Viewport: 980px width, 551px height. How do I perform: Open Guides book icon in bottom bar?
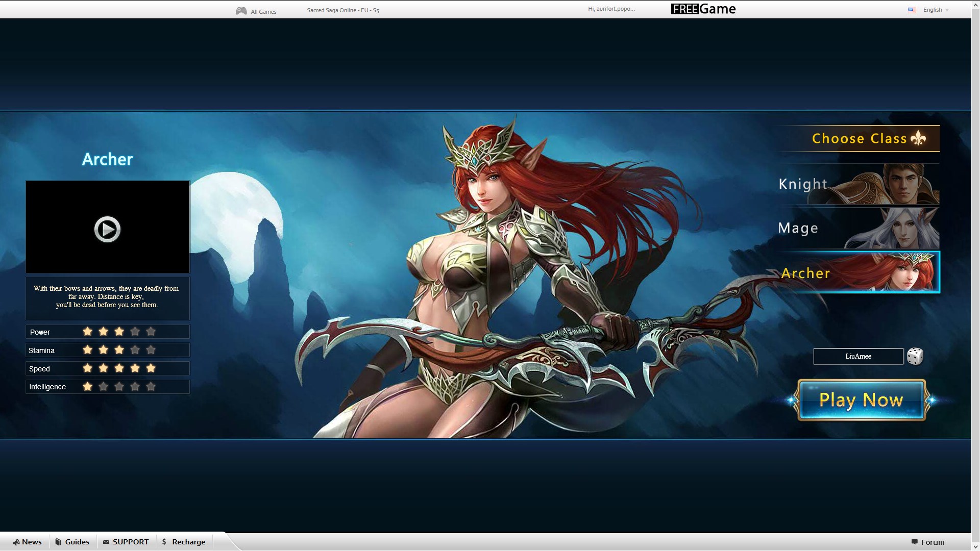click(x=58, y=542)
